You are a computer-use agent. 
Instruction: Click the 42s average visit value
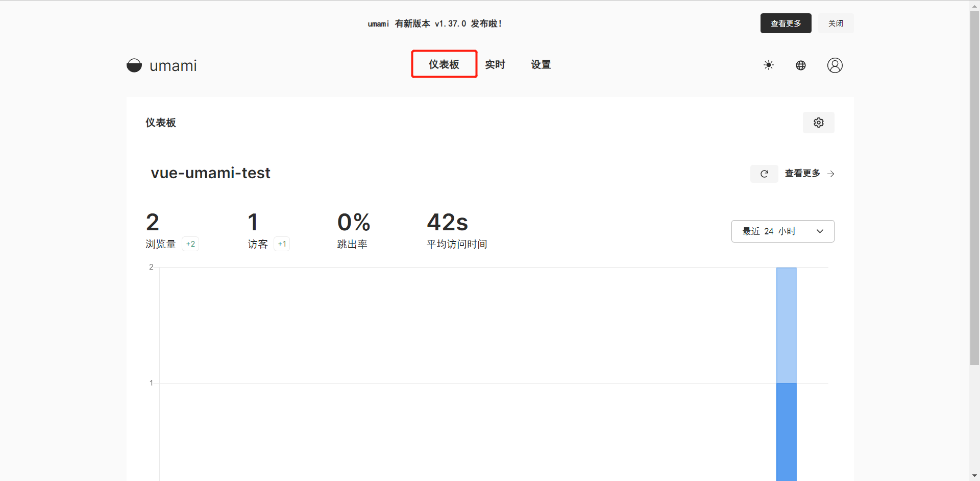coord(448,222)
